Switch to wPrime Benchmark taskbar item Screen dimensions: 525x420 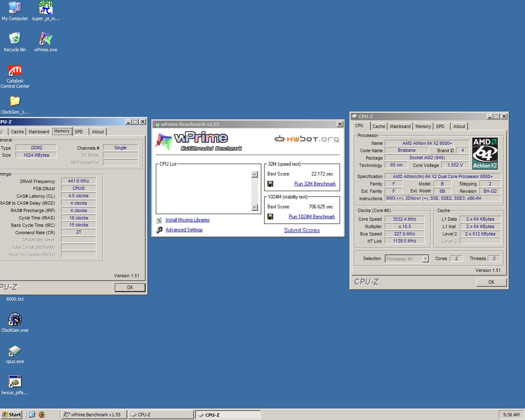pyautogui.click(x=94, y=415)
